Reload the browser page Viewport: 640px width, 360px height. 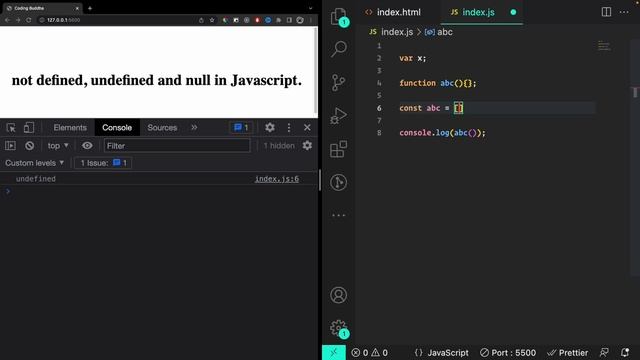click(29, 20)
